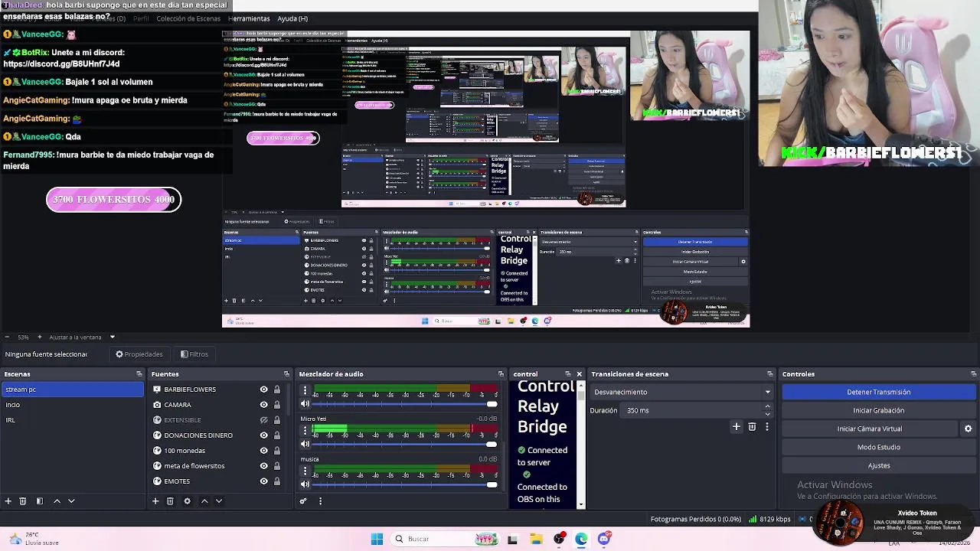
Task: Mute the musica audio channel
Action: tap(305, 484)
